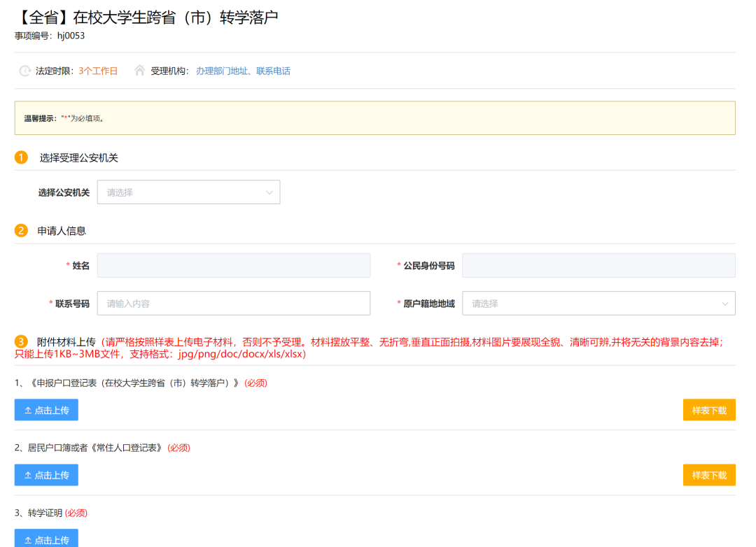This screenshot has height=547, width=756.
Task: Click the 联系号码 input field
Action: (x=234, y=303)
